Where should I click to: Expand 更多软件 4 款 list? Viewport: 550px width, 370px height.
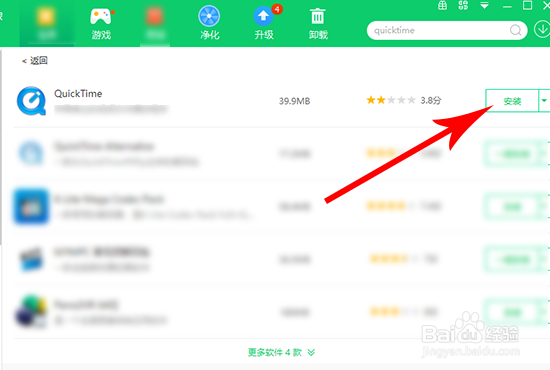click(281, 352)
